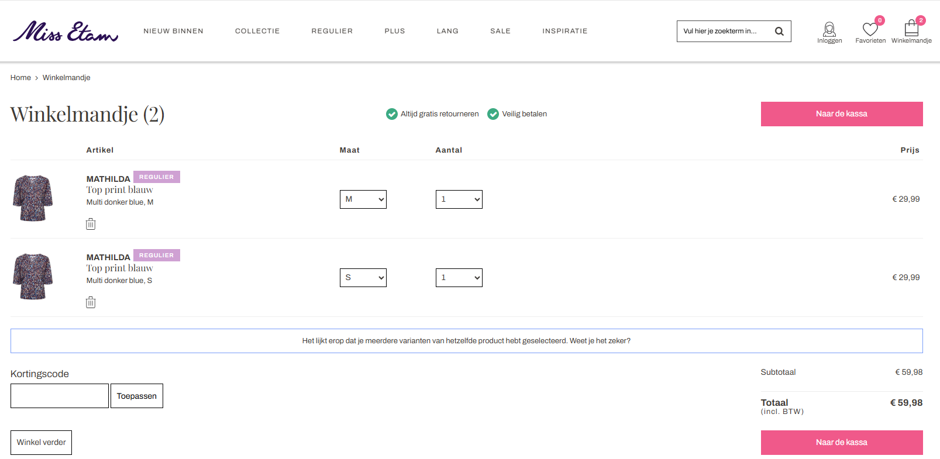Apply discount code with Toepassen
The height and width of the screenshot is (459, 940).
137,396
